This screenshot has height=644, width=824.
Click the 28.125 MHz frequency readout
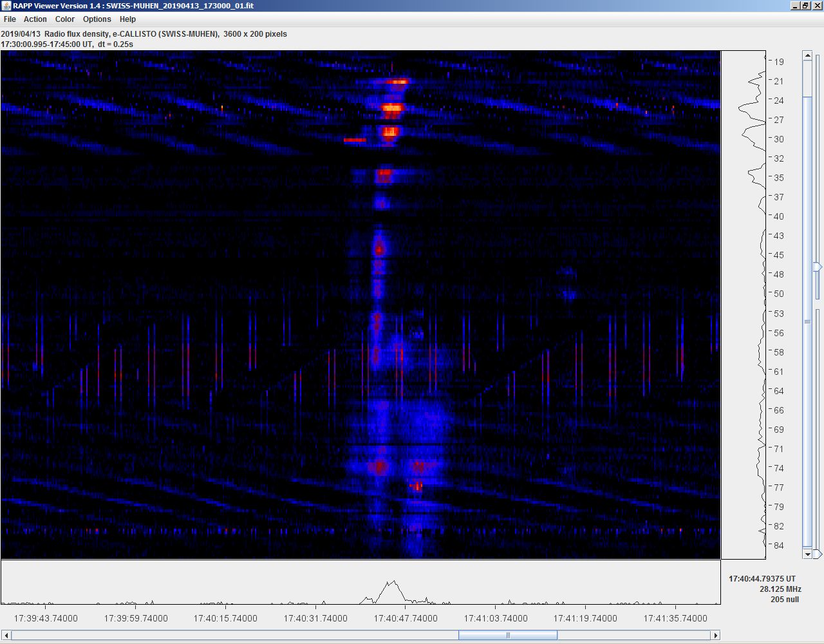[x=780, y=589]
